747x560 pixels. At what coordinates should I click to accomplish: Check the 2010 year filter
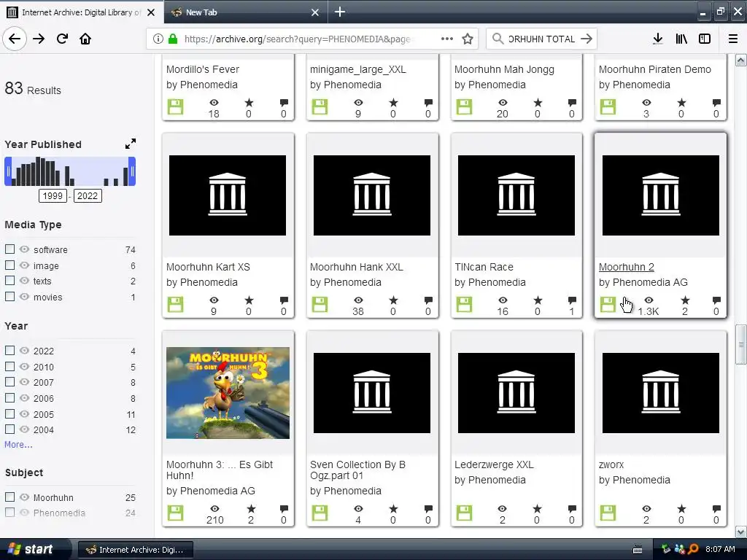(9, 366)
